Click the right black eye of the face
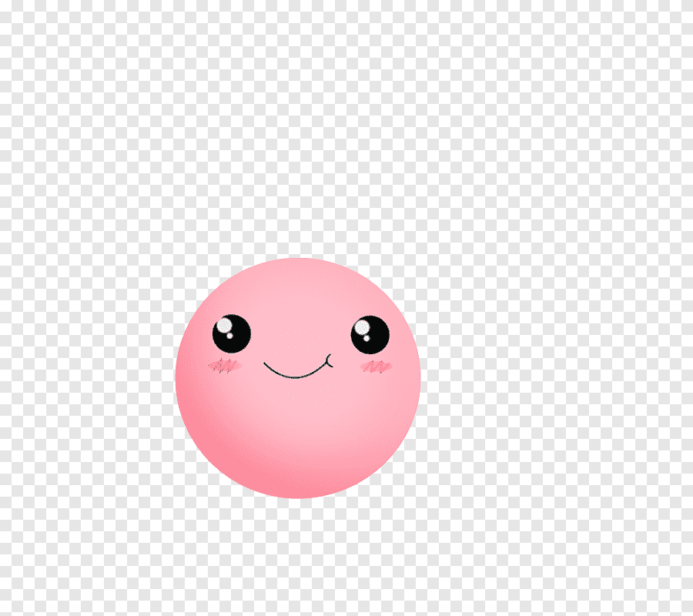Image resolution: width=693 pixels, height=616 pixels. (370, 335)
